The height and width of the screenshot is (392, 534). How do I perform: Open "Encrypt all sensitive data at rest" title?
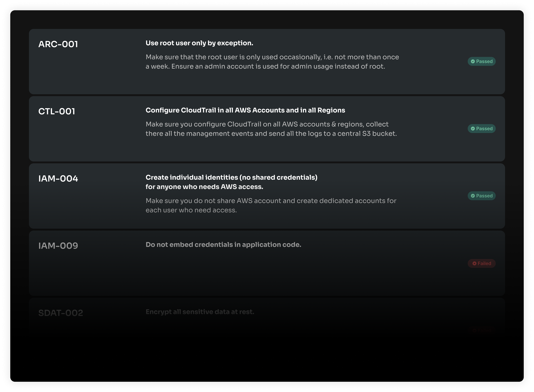coord(200,312)
